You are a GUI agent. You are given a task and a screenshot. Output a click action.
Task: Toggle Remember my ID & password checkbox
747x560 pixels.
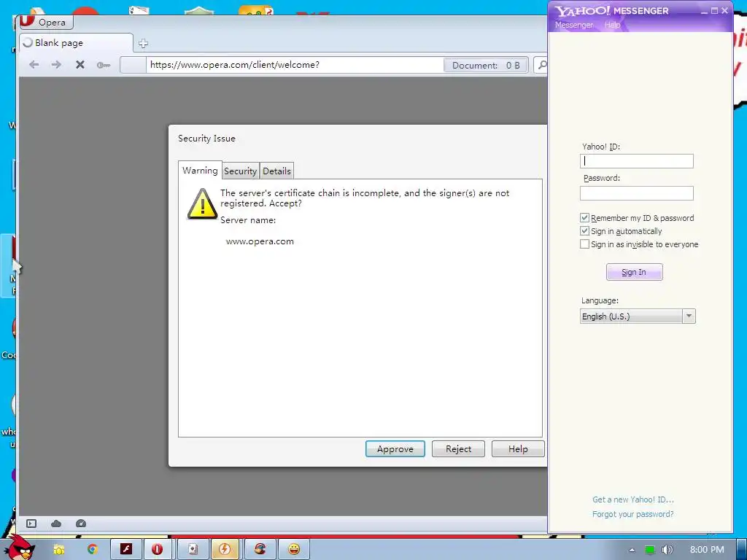point(584,217)
